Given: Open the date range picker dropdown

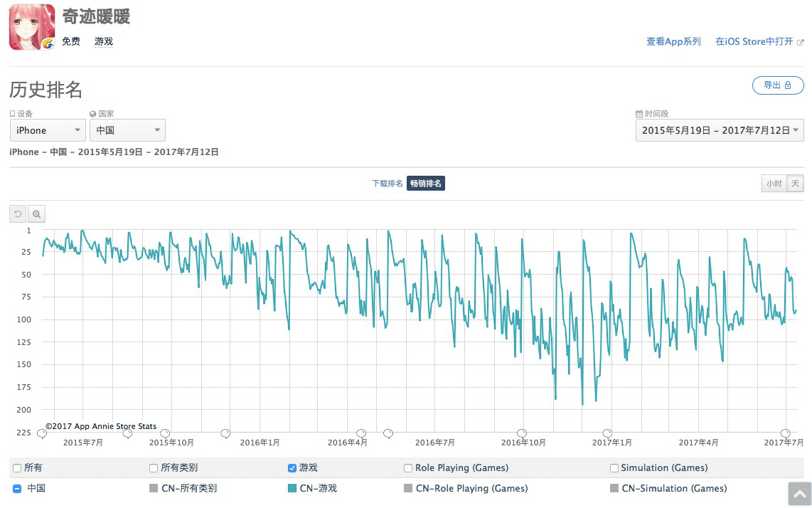Looking at the screenshot, I should [720, 130].
